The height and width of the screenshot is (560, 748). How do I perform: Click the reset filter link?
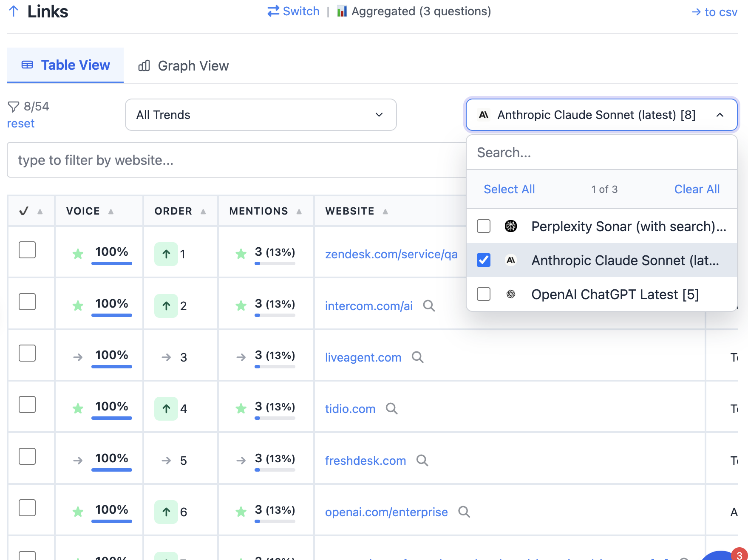click(x=20, y=124)
